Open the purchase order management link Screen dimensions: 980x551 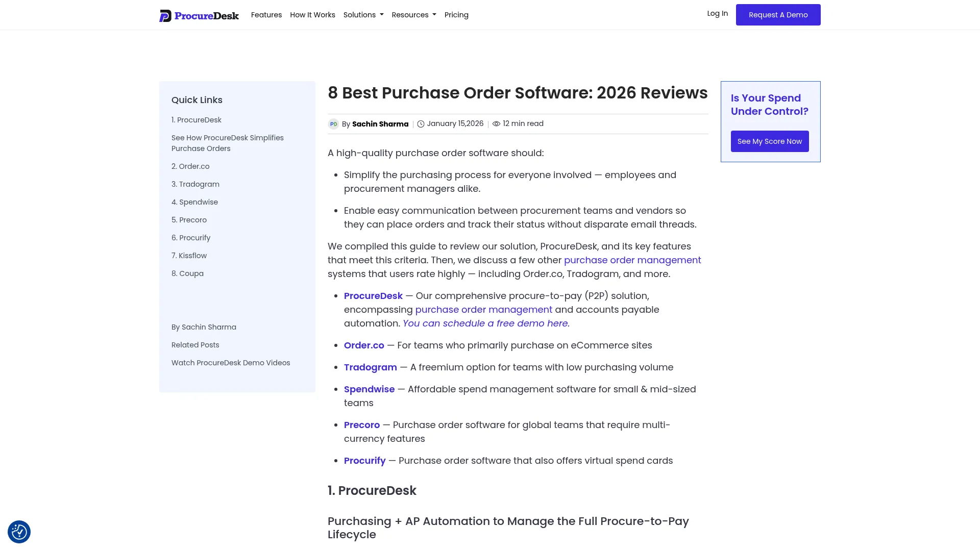632,260
